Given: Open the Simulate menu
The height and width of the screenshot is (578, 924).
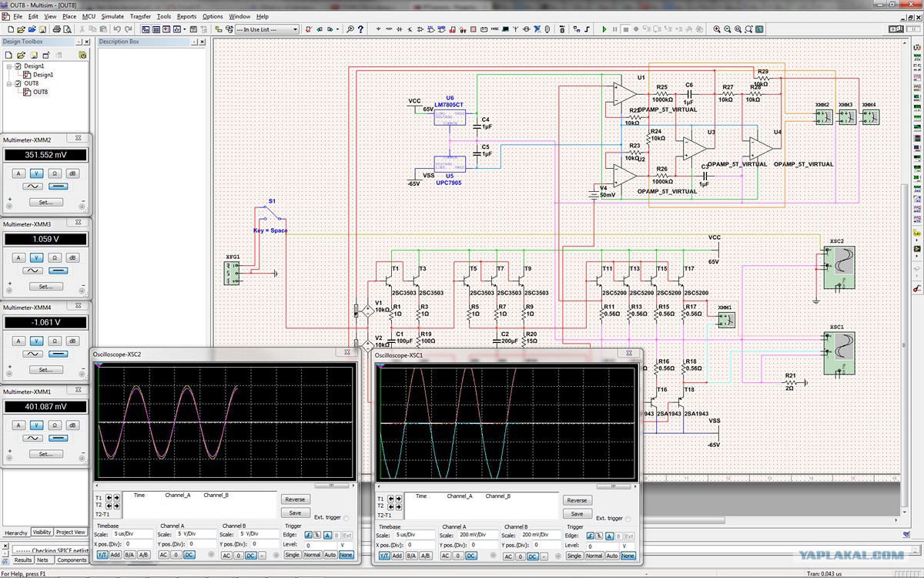Looking at the screenshot, I should 112,16.
